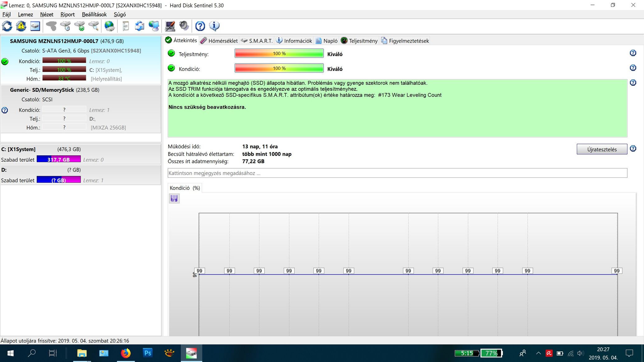The height and width of the screenshot is (362, 644).
Task: Click the send e-mail report icon
Action: point(140,26)
